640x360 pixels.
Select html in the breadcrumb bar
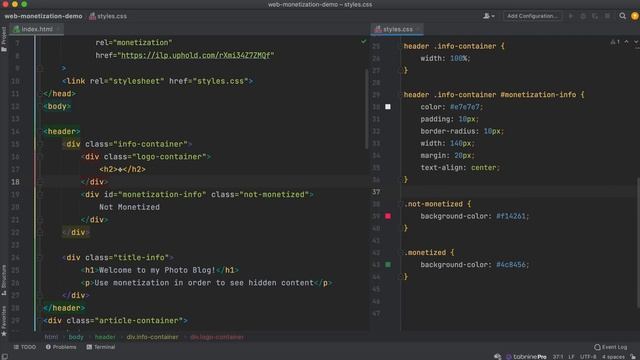coord(51,337)
